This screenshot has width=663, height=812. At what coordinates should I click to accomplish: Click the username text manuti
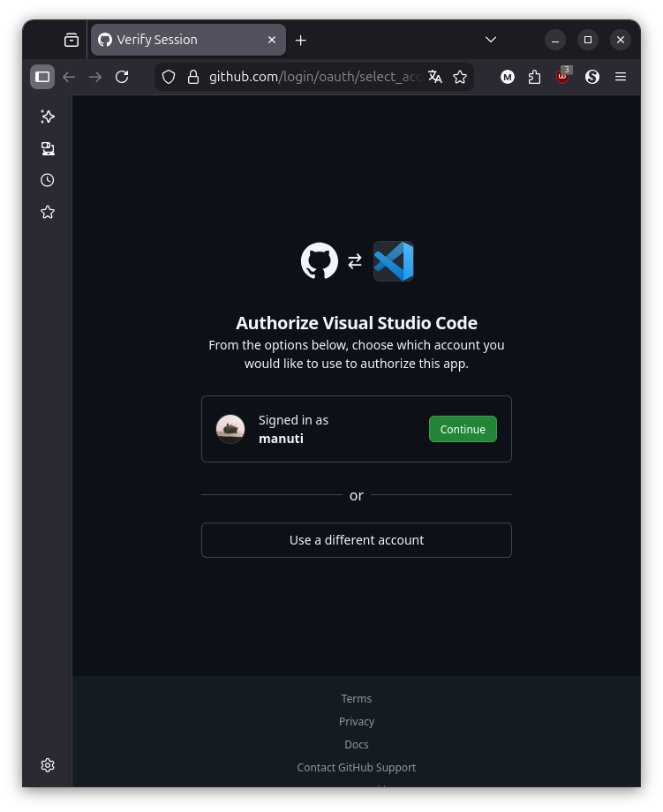click(x=282, y=439)
